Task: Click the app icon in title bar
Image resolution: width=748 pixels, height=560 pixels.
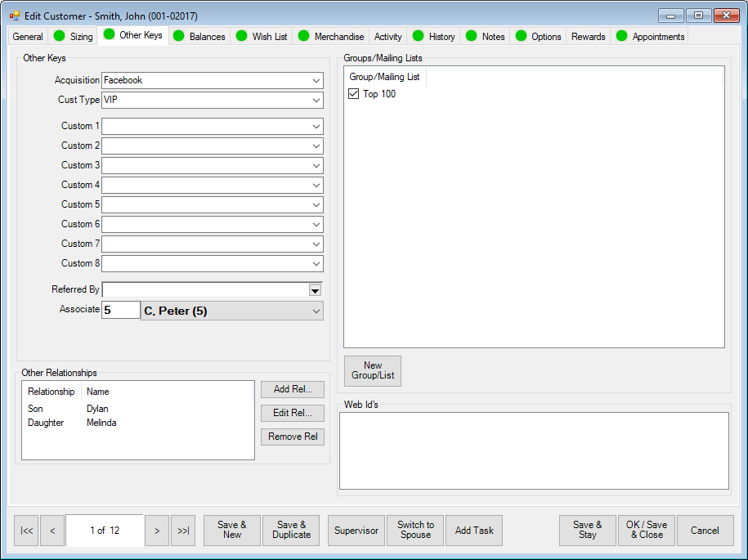Action: click(x=14, y=16)
